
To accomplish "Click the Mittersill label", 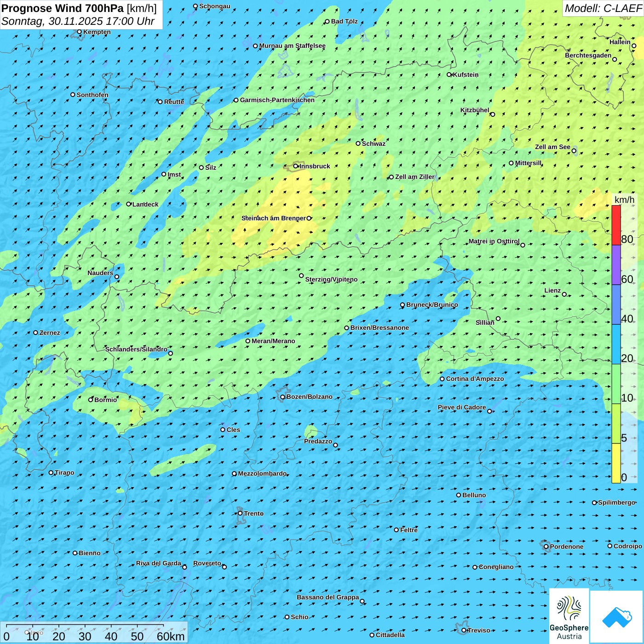I will (528, 163).
